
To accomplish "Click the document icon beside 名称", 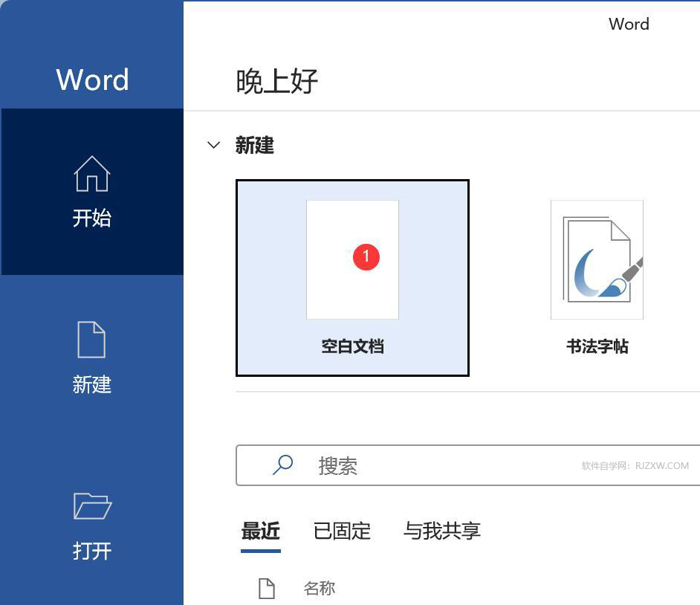I will pos(267,587).
